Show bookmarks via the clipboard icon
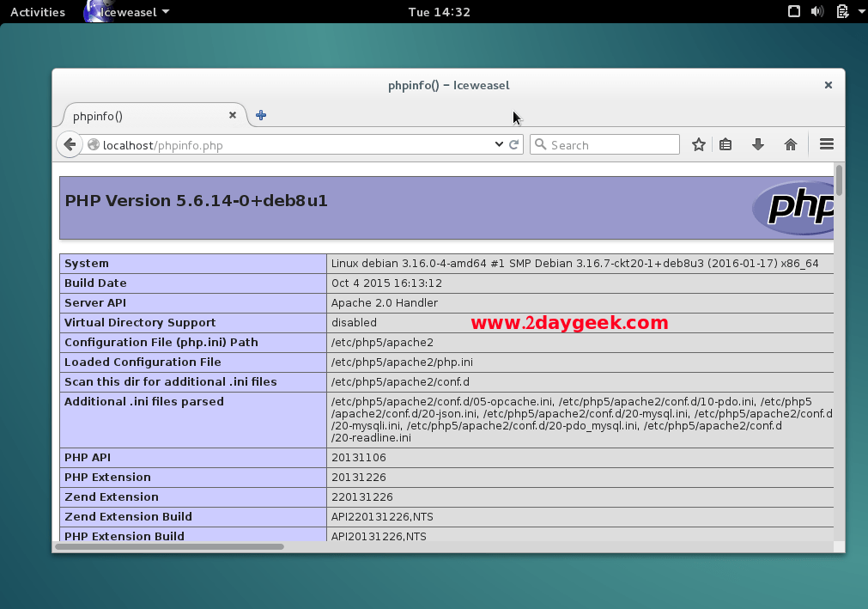The image size is (868, 609). point(725,144)
